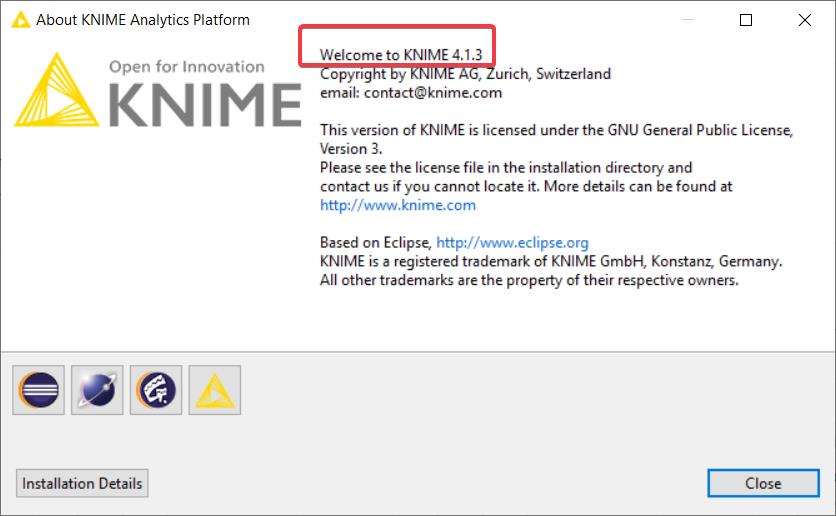Click the "Based on Eclipse" text
This screenshot has width=836, height=516.
click(375, 242)
